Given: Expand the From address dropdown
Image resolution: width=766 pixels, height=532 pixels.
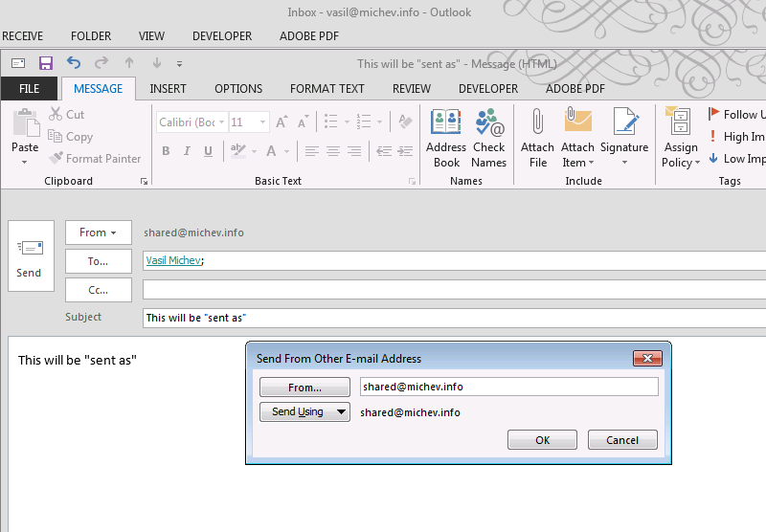Looking at the screenshot, I should pos(98,233).
